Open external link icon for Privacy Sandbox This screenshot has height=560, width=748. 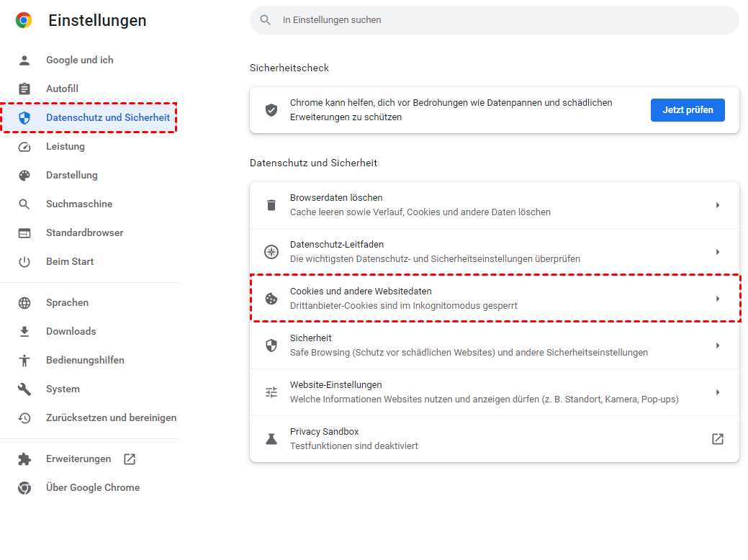tap(717, 439)
